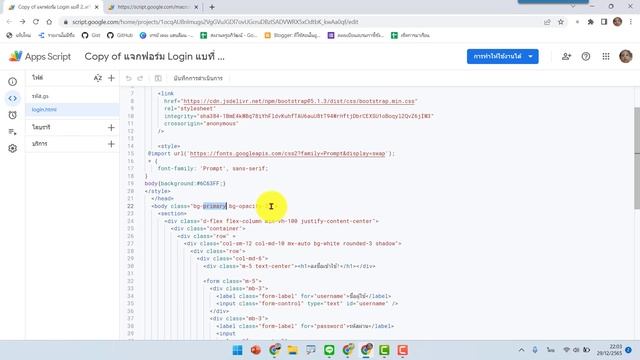Open the Help question mark icon
The height and width of the screenshot is (360, 640).
pyautogui.click(x=586, y=57)
